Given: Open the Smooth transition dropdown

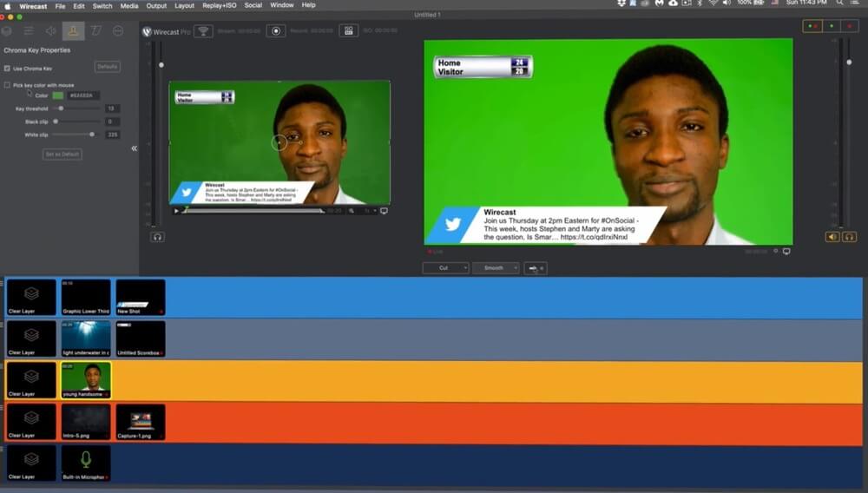Looking at the screenshot, I should (496, 268).
